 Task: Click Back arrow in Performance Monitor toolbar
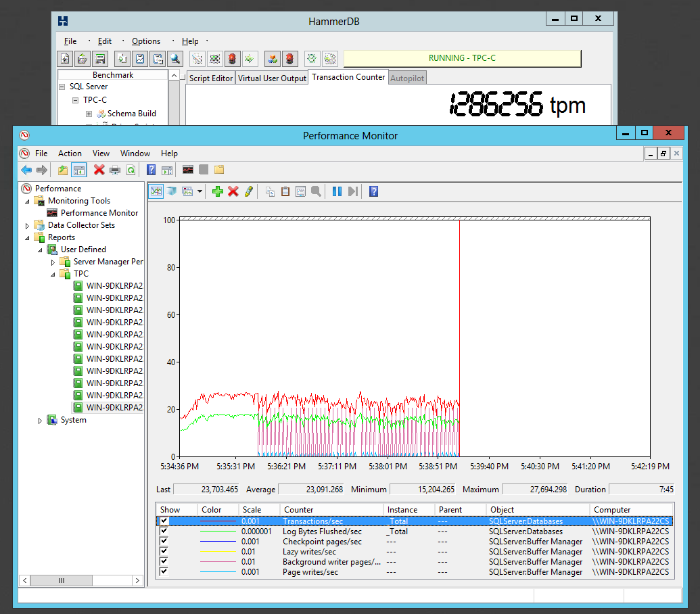coord(26,170)
